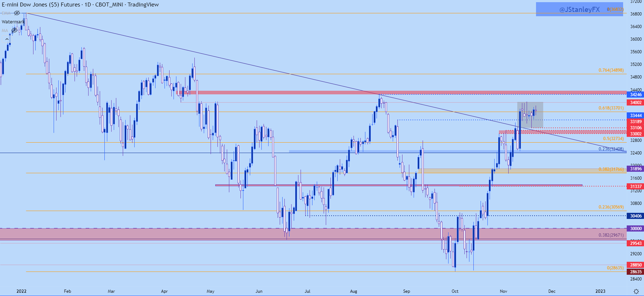Toggle visibility of the EMA indicator
The width and height of the screenshot is (644, 296).
click(17, 13)
